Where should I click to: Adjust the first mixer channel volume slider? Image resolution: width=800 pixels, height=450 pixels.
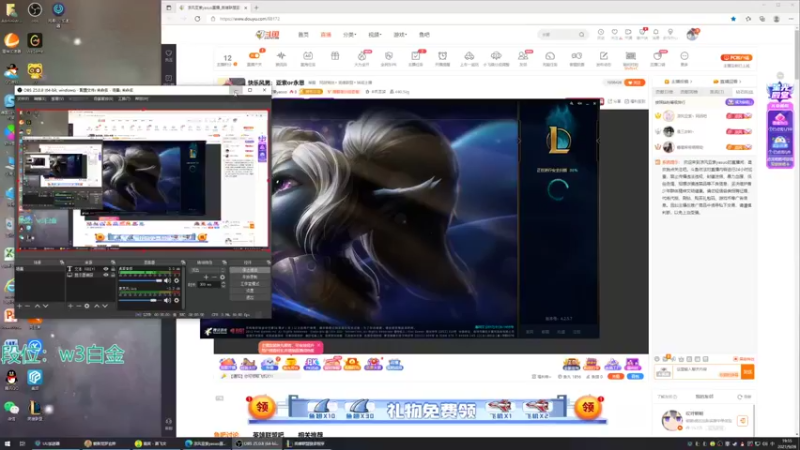[x=140, y=281]
